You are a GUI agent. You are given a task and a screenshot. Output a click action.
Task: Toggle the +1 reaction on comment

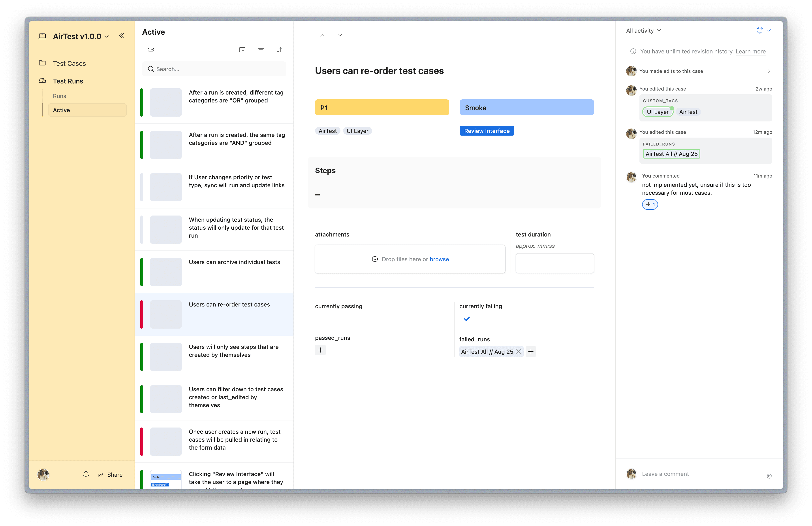650,204
